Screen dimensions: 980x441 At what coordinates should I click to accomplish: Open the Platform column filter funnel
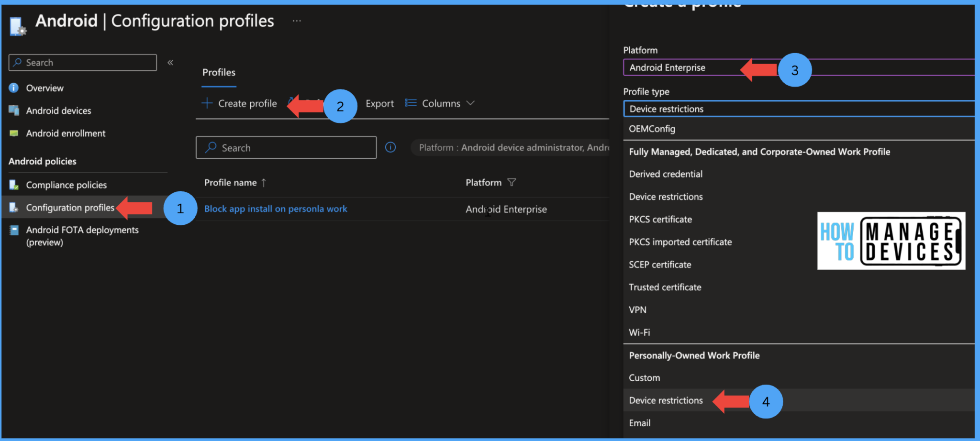(512, 182)
